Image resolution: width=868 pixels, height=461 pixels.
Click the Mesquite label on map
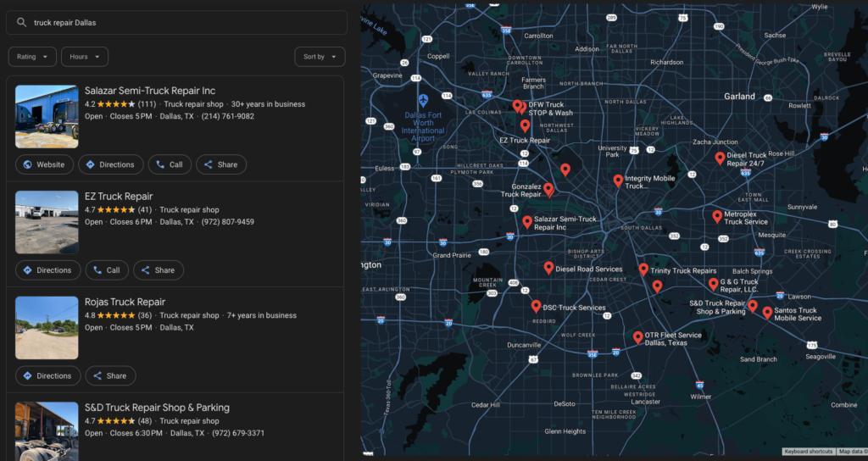(x=771, y=235)
